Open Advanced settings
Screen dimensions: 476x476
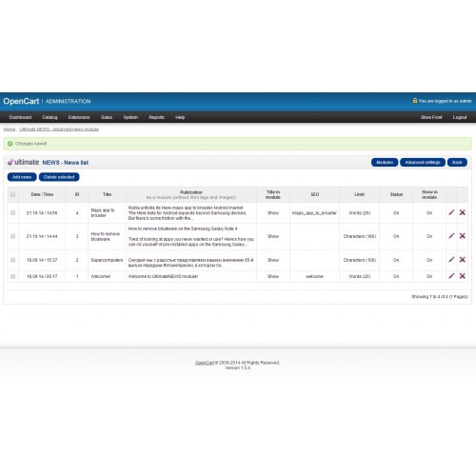[423, 163]
